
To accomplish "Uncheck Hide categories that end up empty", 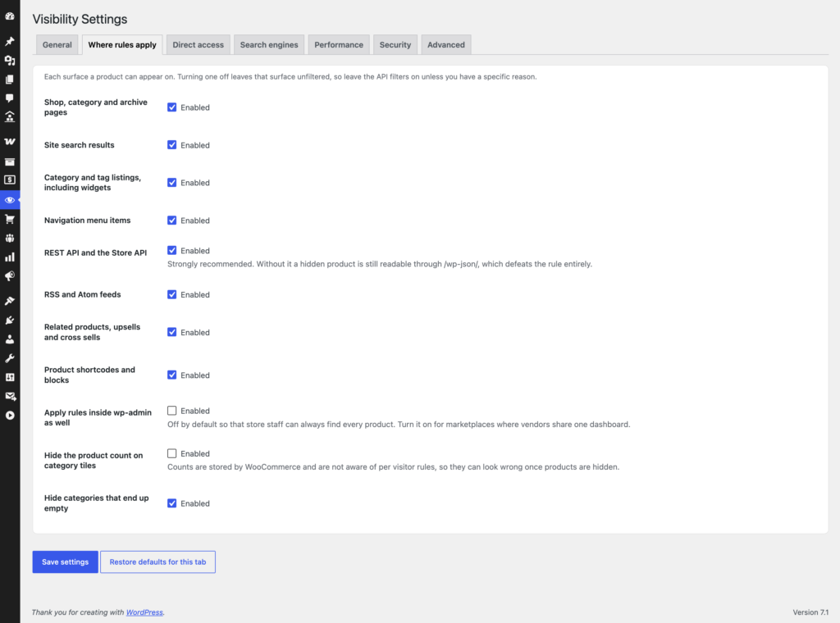I will [x=172, y=503].
